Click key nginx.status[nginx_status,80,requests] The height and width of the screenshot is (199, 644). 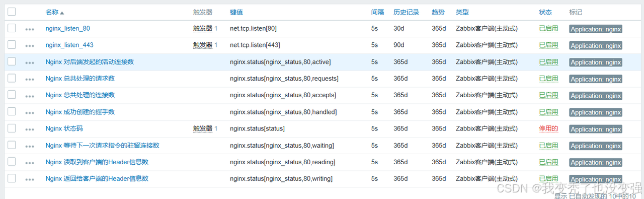(284, 79)
